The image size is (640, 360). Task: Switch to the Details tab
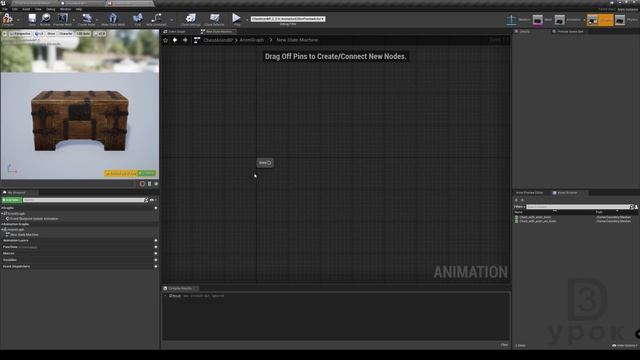(x=522, y=31)
